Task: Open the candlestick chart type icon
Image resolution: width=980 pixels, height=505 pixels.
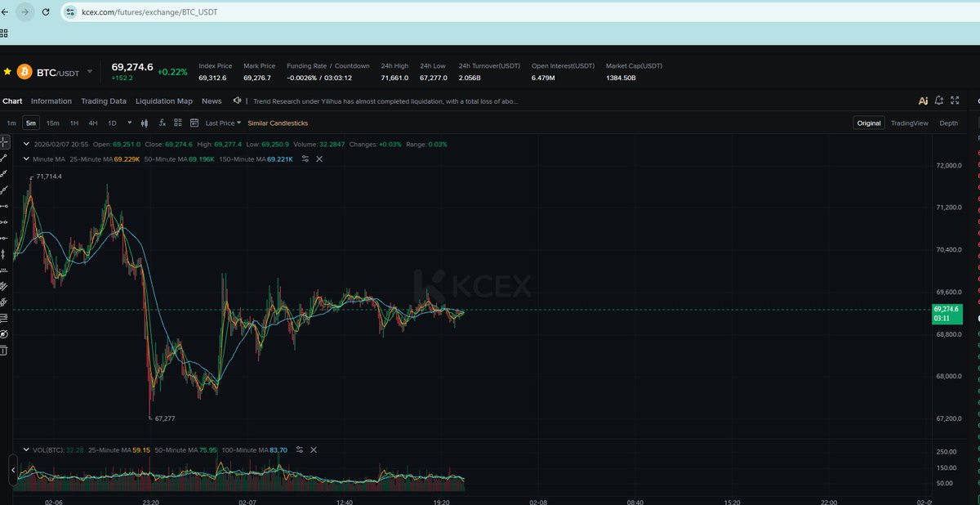Action: [145, 123]
